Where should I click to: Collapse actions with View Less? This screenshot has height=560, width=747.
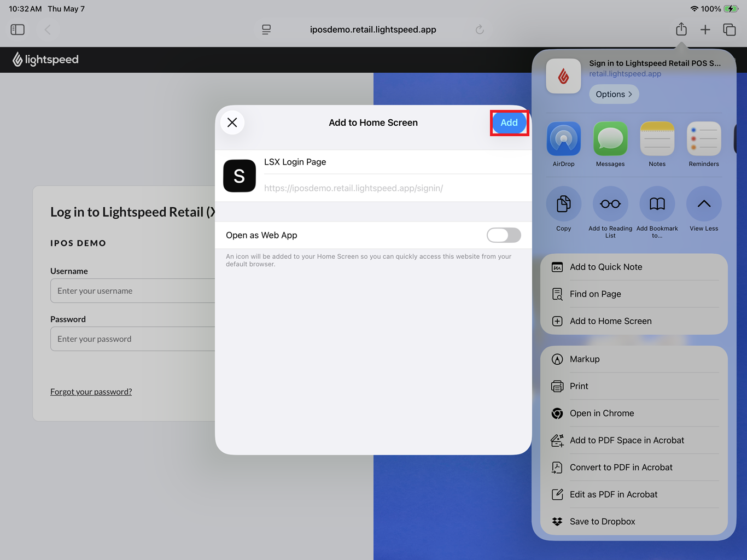(x=704, y=204)
